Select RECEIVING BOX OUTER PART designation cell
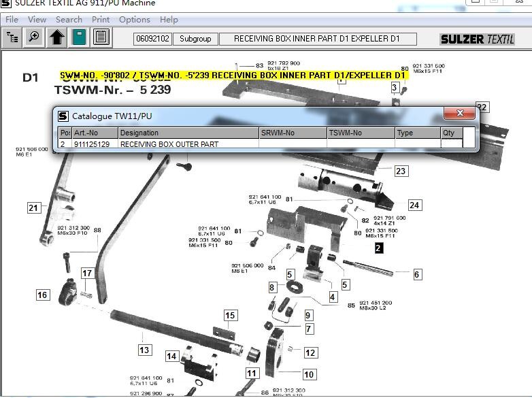Image resolution: width=532 pixels, height=398 pixels. pos(188,144)
